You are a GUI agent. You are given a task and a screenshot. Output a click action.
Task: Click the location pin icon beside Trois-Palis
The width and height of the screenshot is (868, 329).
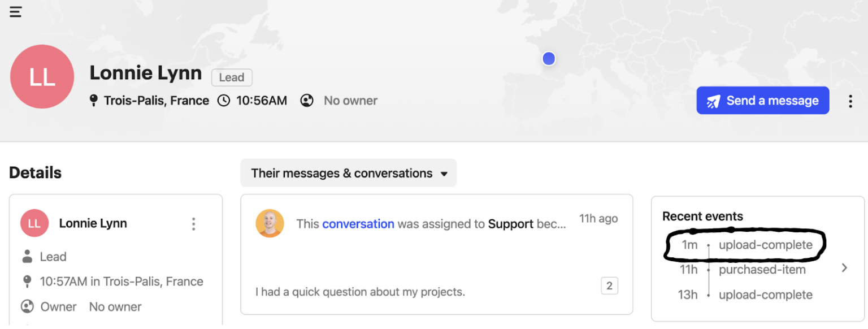click(x=93, y=100)
